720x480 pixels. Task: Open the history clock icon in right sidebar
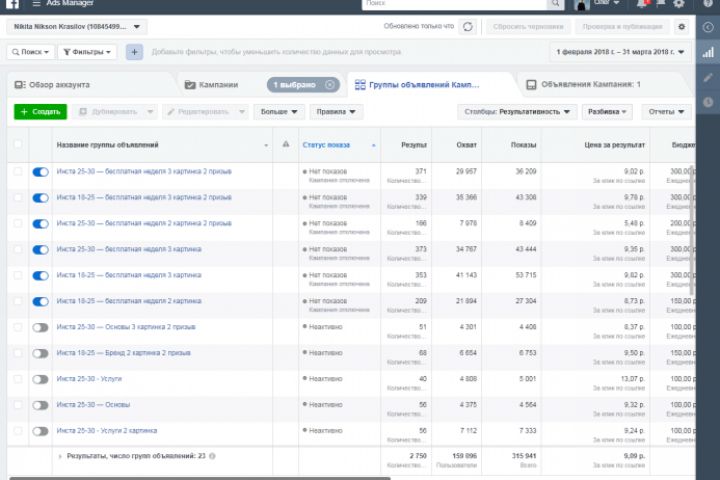708,102
